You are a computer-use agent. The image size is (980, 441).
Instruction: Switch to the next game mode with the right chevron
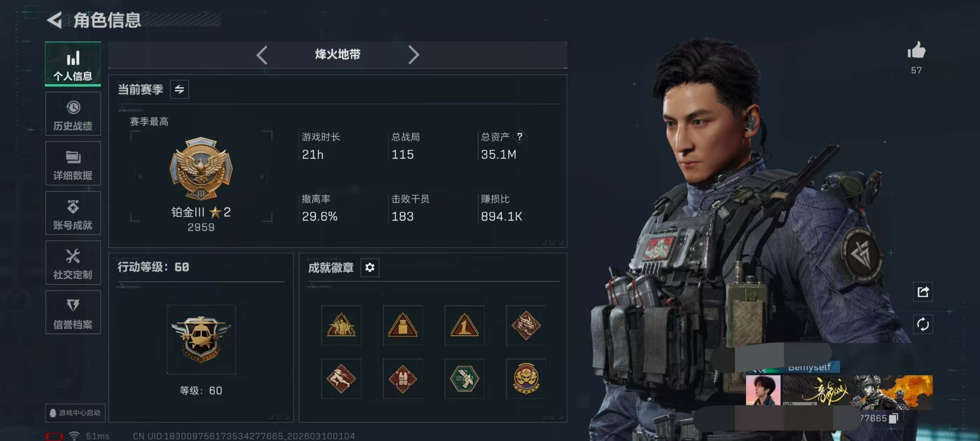point(414,55)
